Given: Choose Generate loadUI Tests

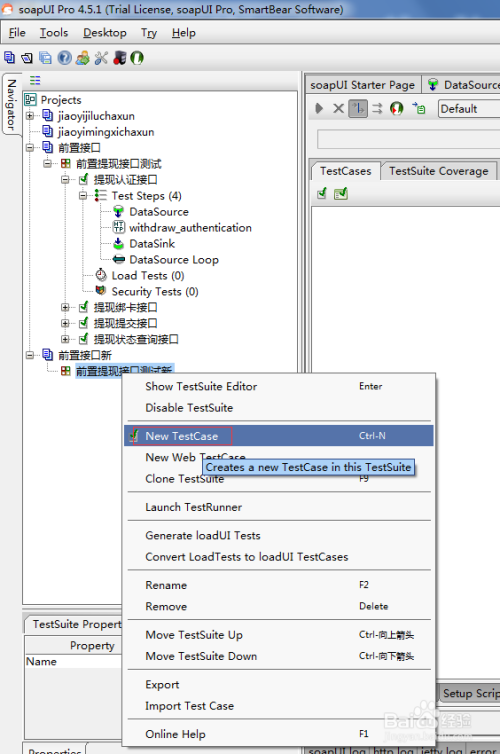Looking at the screenshot, I should (x=278, y=535).
